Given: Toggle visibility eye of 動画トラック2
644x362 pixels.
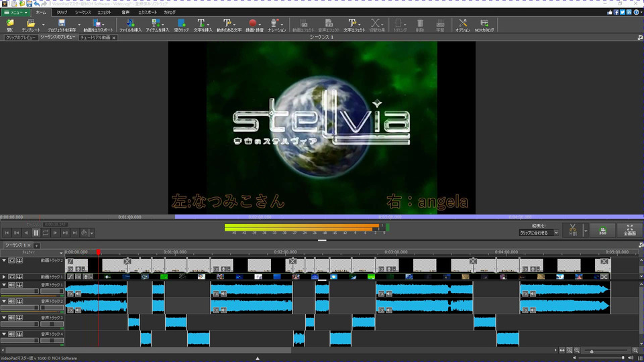Looking at the screenshot, I should pos(12,261).
